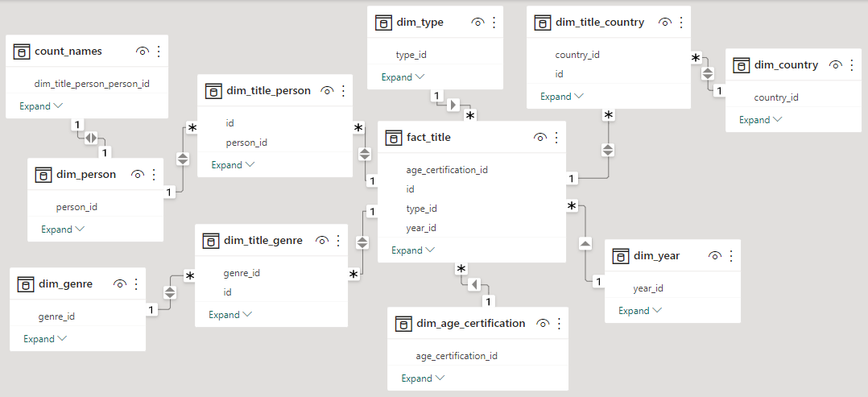
Task: Toggle dim_title_genre visibility eye icon
Action: click(322, 241)
